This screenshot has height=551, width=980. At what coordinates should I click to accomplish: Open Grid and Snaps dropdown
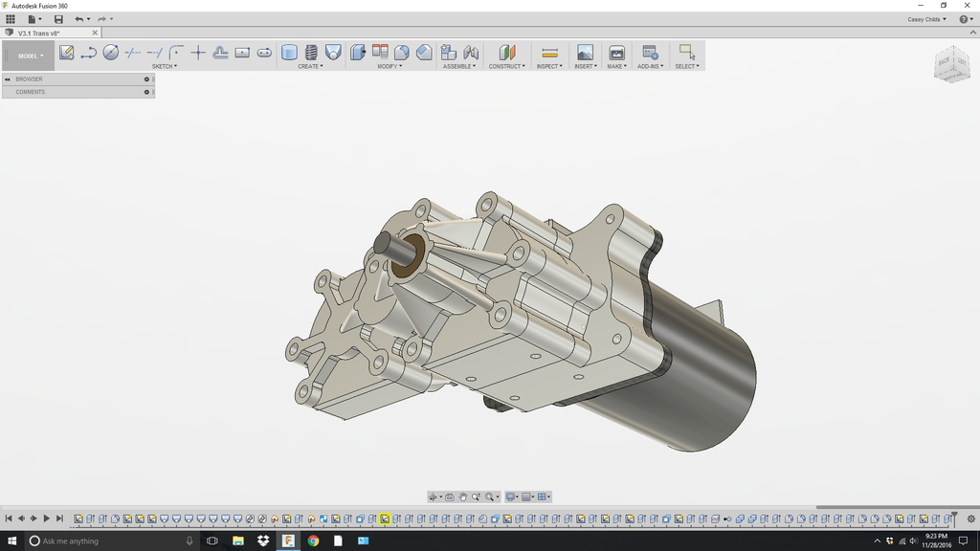click(x=528, y=497)
